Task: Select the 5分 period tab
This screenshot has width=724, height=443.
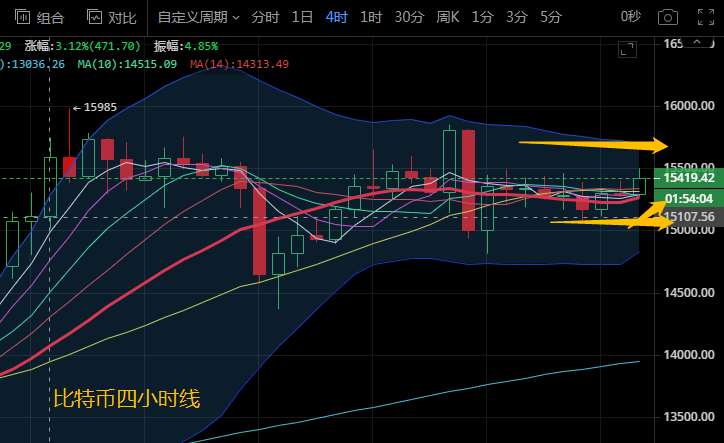Action: click(551, 18)
